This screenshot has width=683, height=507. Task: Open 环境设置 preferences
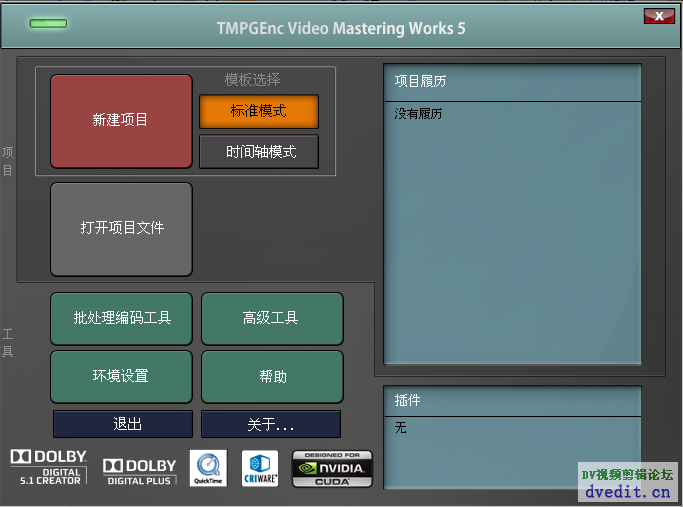click(121, 377)
